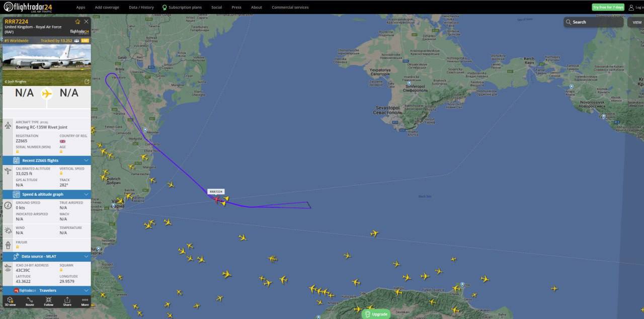
Task: Expand Speed & altitude graph section
Action: coord(47,194)
